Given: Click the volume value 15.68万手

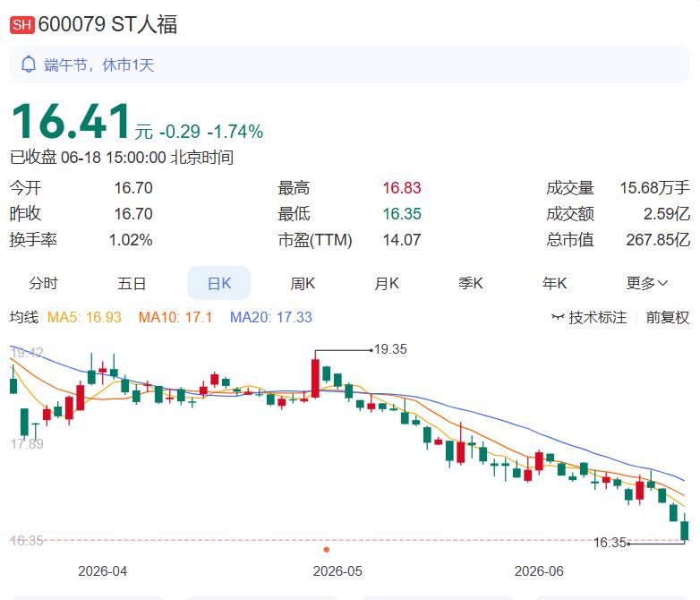Looking at the screenshot, I should pos(655,188).
